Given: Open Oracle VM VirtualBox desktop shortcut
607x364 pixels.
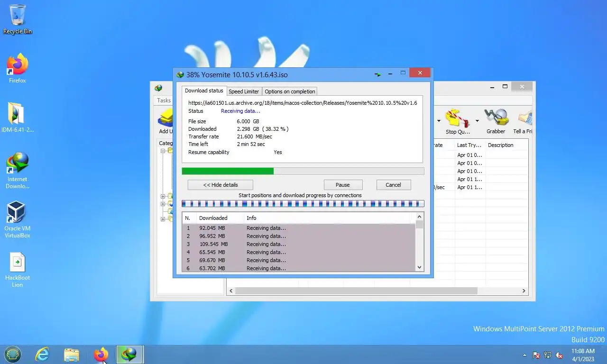Looking at the screenshot, I should click(x=18, y=220).
